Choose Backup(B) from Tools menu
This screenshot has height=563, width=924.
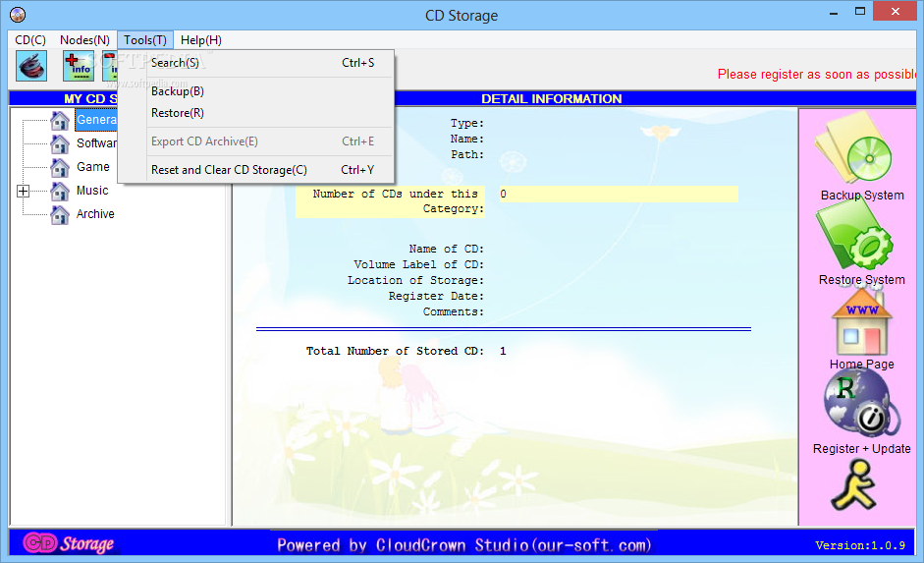(256, 91)
